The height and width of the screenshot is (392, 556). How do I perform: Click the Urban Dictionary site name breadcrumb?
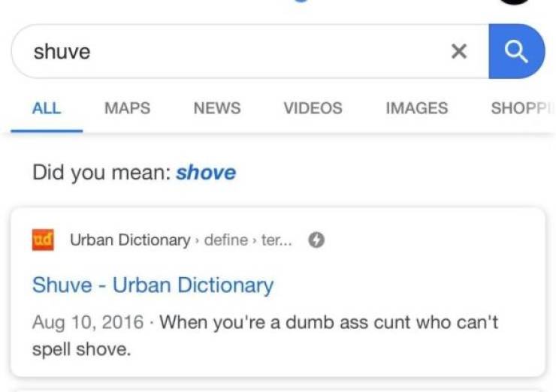coord(130,240)
